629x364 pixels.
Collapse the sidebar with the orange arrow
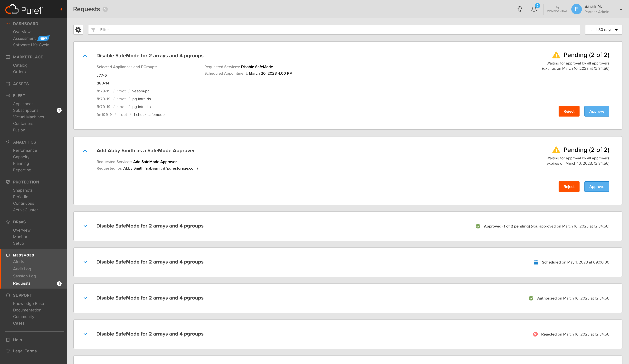tap(61, 9)
